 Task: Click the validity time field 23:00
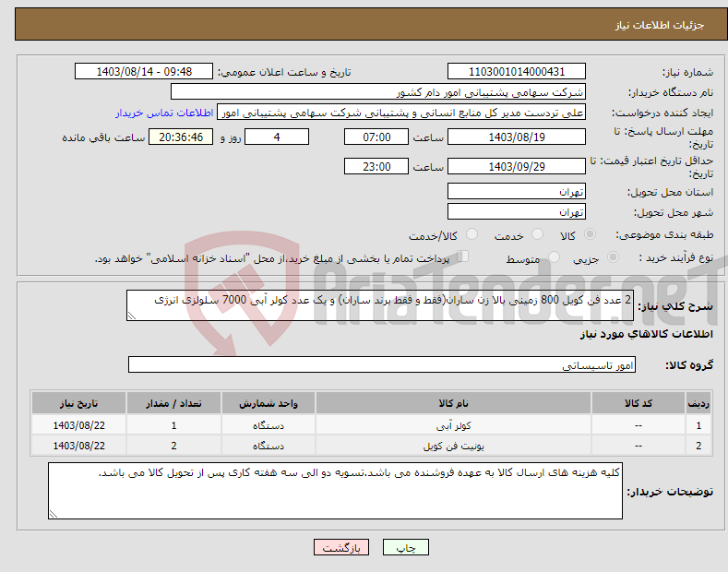(x=376, y=166)
